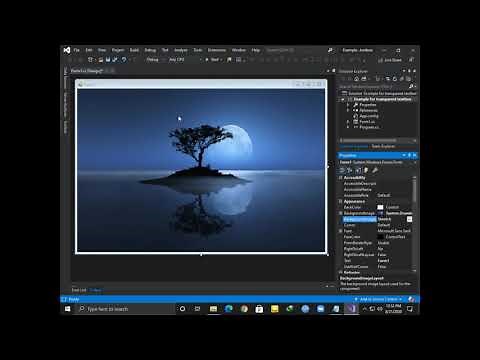
Task: Open the Test menu
Action: click(165, 50)
